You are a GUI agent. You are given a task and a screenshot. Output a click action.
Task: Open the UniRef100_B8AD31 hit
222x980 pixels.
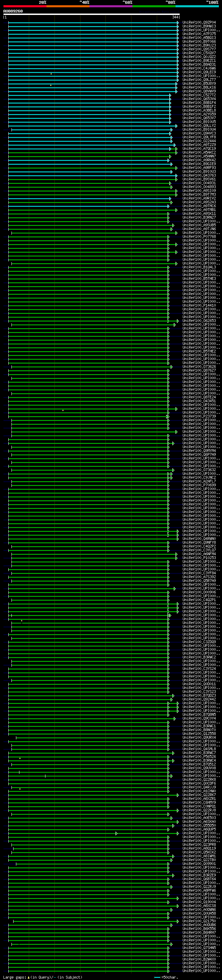pyautogui.click(x=199, y=64)
